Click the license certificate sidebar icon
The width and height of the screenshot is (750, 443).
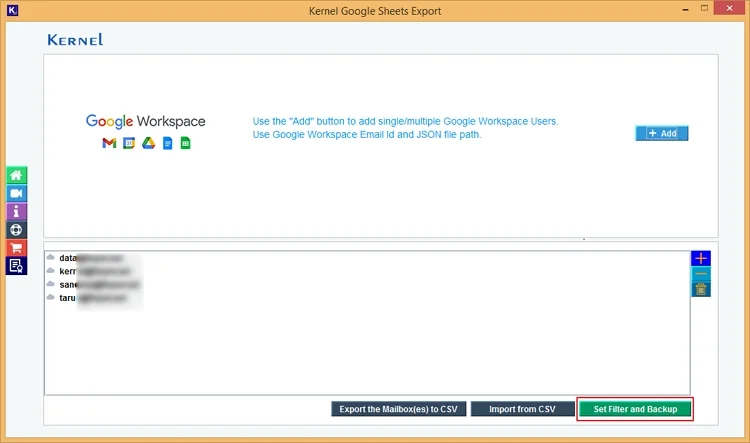pyautogui.click(x=17, y=265)
